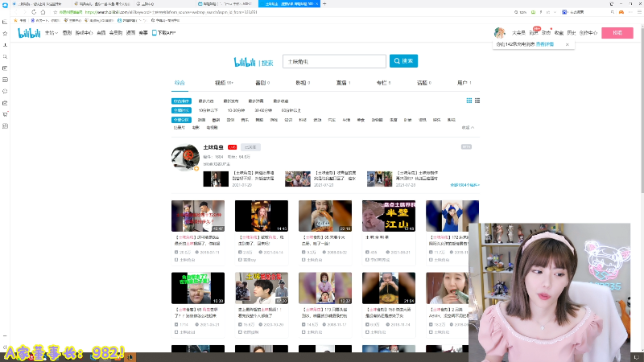Open a new browser tab with plus
Viewport: 644px width, 362px height.
click(x=324, y=4)
